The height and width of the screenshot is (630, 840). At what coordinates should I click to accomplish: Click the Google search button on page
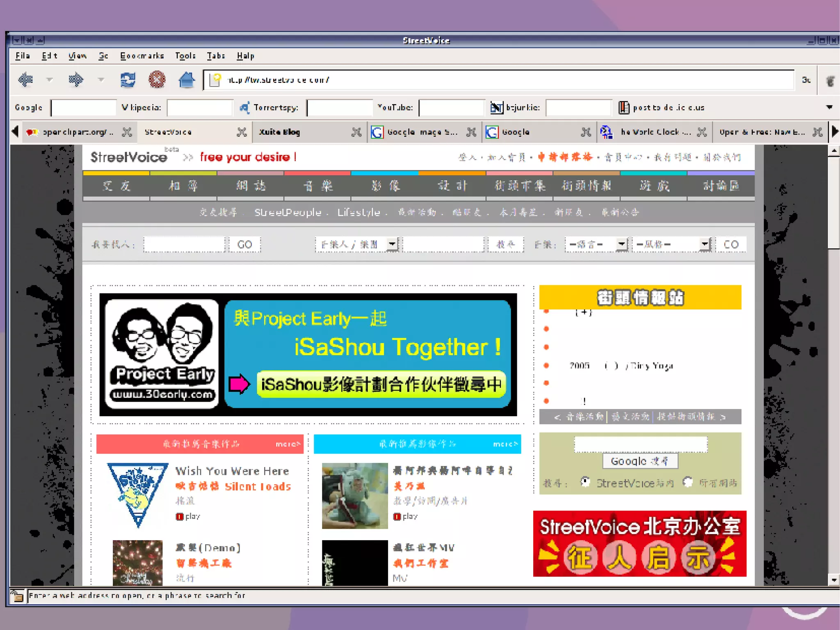[x=640, y=461]
